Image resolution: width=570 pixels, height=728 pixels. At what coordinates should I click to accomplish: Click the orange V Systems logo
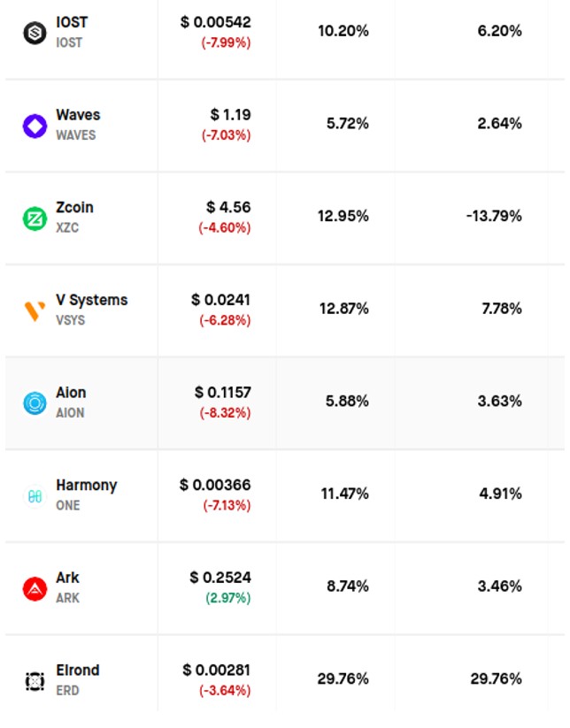[x=35, y=310]
